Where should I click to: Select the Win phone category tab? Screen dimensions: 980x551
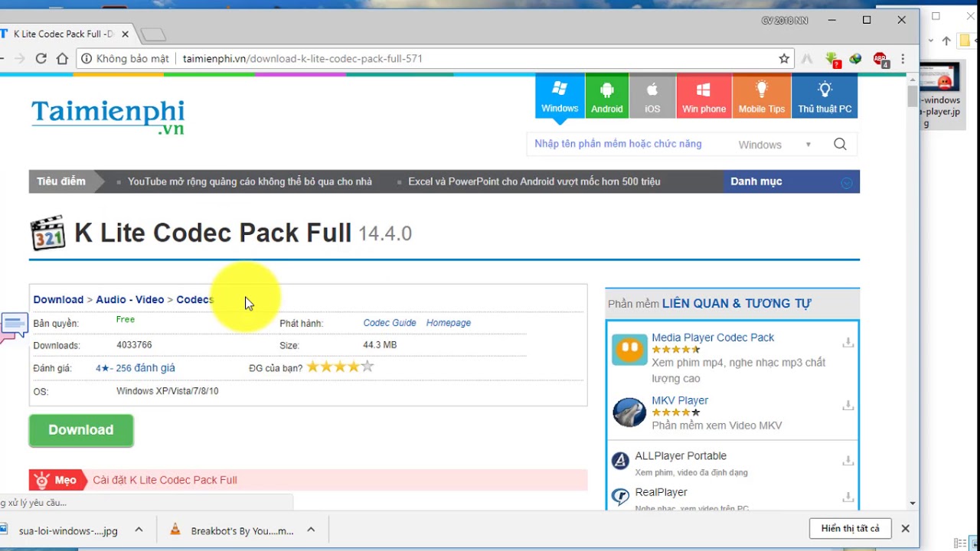(704, 96)
